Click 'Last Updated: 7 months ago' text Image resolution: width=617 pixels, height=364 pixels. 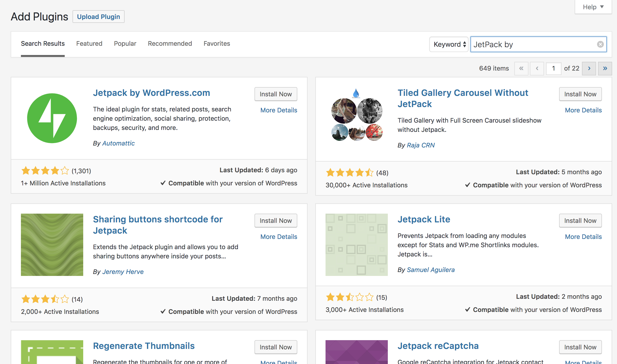(x=254, y=299)
